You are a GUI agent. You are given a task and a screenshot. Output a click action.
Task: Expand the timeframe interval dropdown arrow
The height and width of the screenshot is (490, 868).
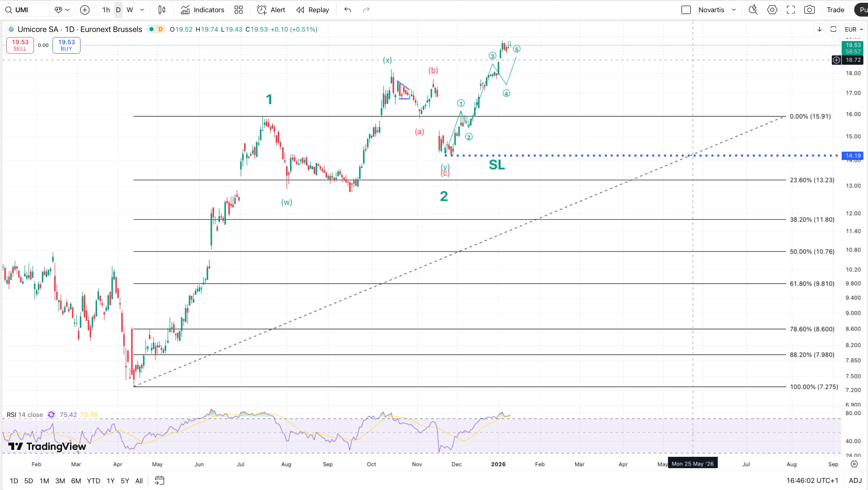142,10
